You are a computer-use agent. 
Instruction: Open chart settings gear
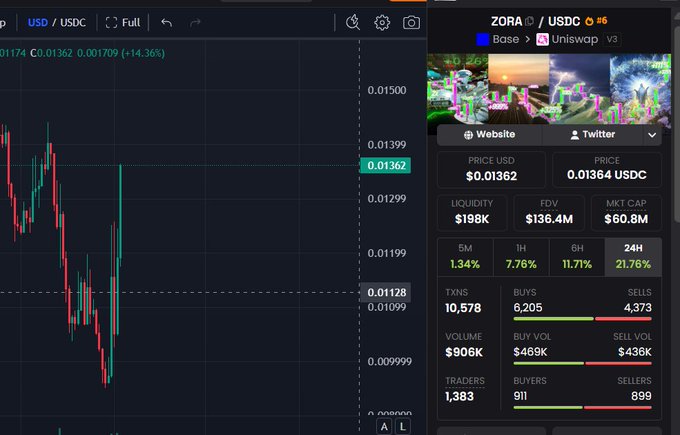[x=382, y=22]
